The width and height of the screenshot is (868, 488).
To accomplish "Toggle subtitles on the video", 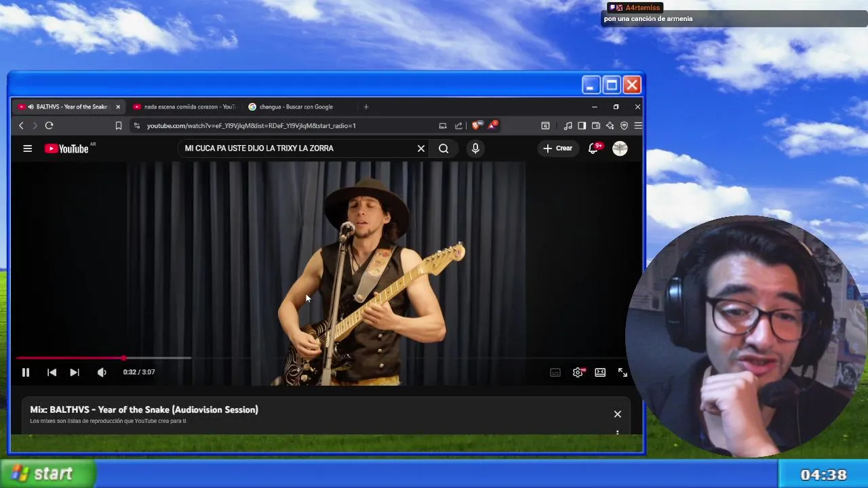I will pyautogui.click(x=555, y=372).
